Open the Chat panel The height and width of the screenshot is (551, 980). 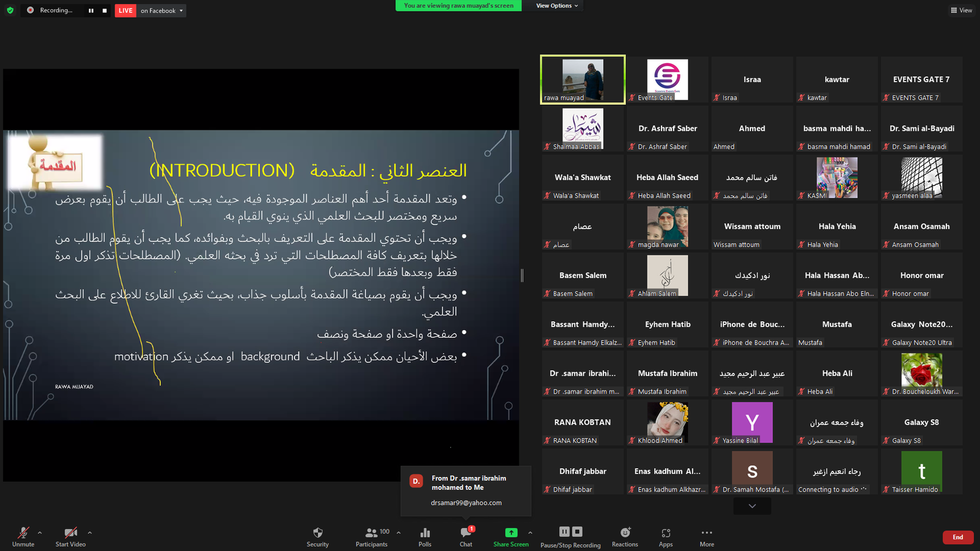pos(466,536)
